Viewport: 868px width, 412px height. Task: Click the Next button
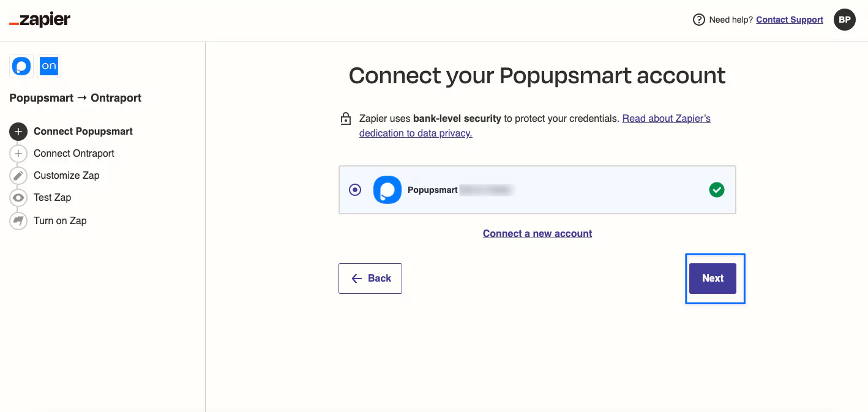point(713,279)
